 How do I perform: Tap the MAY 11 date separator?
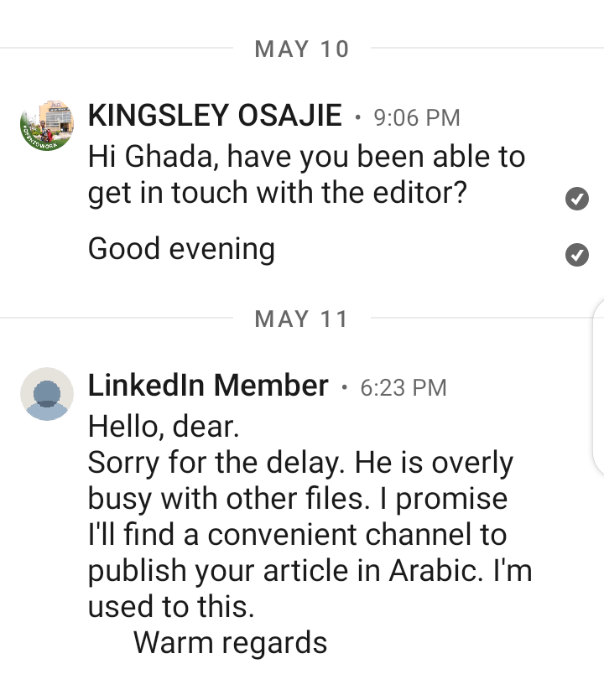[301, 319]
